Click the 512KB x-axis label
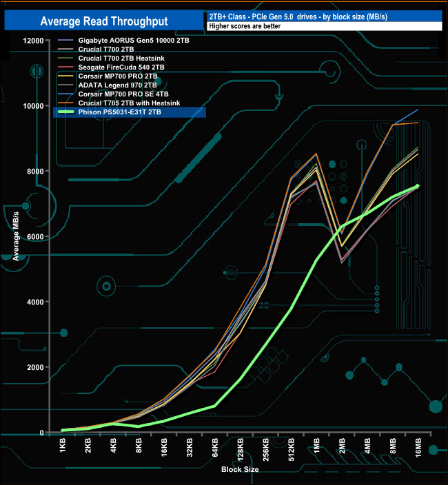The image size is (448, 485). click(291, 449)
